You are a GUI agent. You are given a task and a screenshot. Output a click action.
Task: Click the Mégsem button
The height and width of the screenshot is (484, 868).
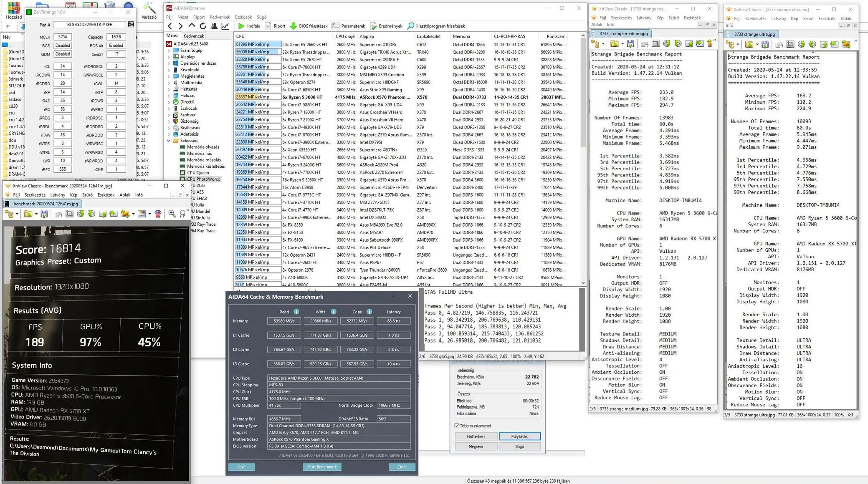(x=476, y=446)
